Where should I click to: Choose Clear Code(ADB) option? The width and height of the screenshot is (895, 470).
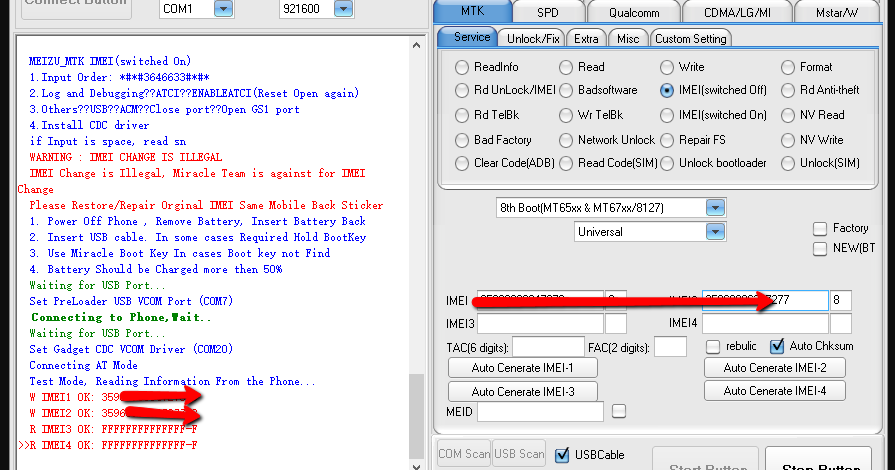(462, 163)
